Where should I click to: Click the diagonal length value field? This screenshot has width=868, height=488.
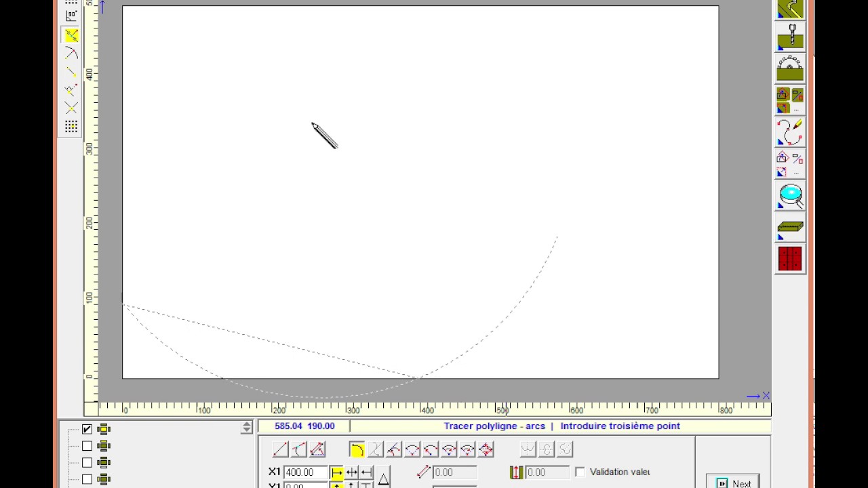point(454,472)
